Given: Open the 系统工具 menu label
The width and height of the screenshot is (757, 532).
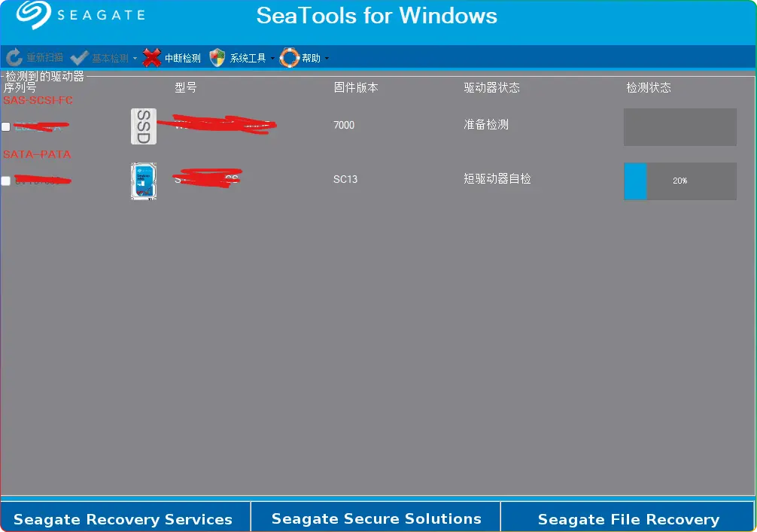Looking at the screenshot, I should point(248,58).
